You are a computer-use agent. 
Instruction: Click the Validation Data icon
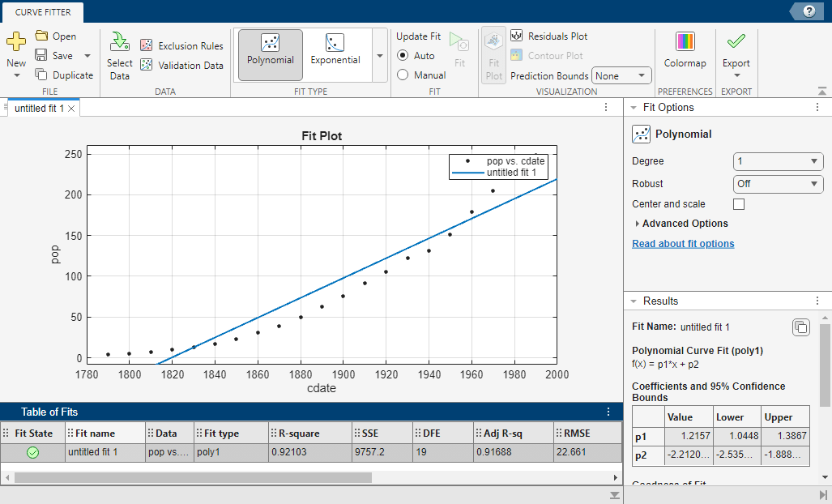click(147, 66)
